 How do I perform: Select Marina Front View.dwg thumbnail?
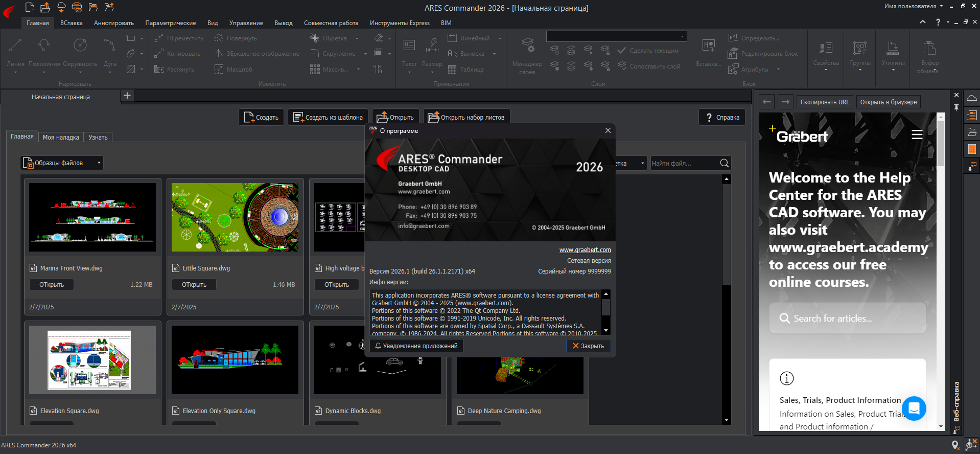(x=92, y=217)
